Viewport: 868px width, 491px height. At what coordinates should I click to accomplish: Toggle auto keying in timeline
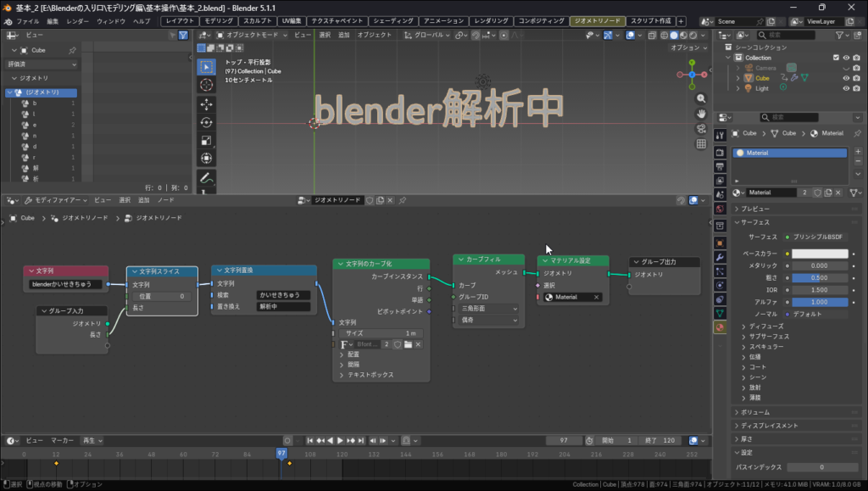[287, 441]
